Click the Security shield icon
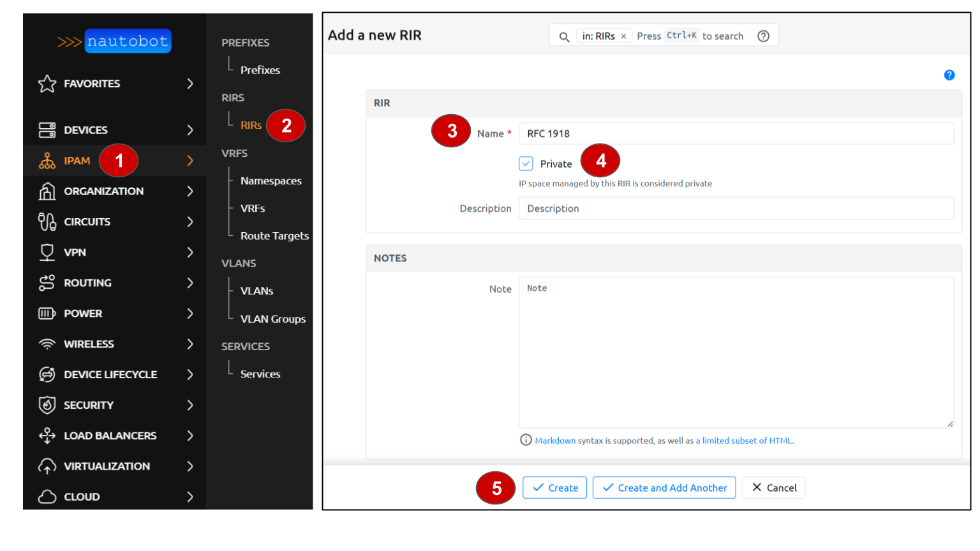This screenshot has width=980, height=551. (x=47, y=405)
